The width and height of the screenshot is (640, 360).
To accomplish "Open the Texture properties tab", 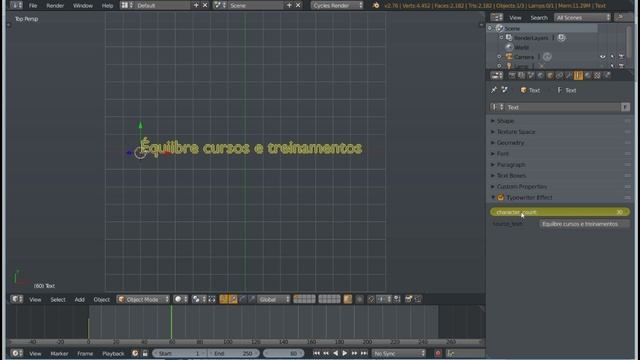I will [597, 76].
